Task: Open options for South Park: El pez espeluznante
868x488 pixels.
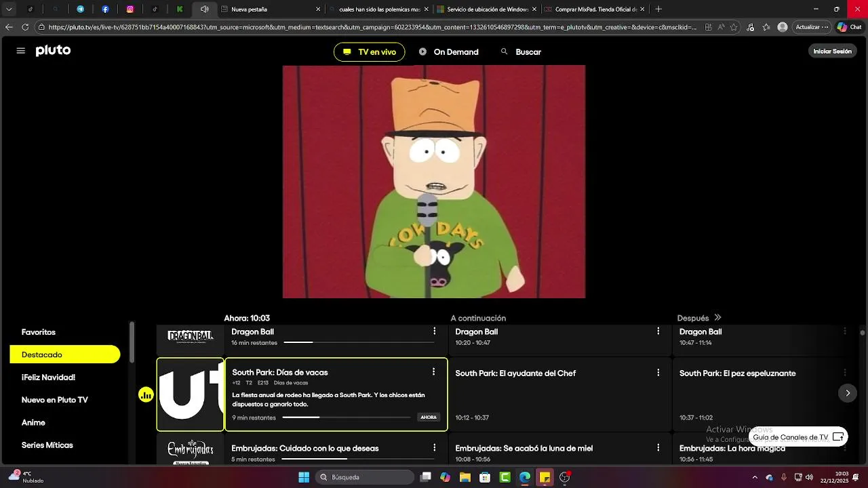Action: (845, 373)
